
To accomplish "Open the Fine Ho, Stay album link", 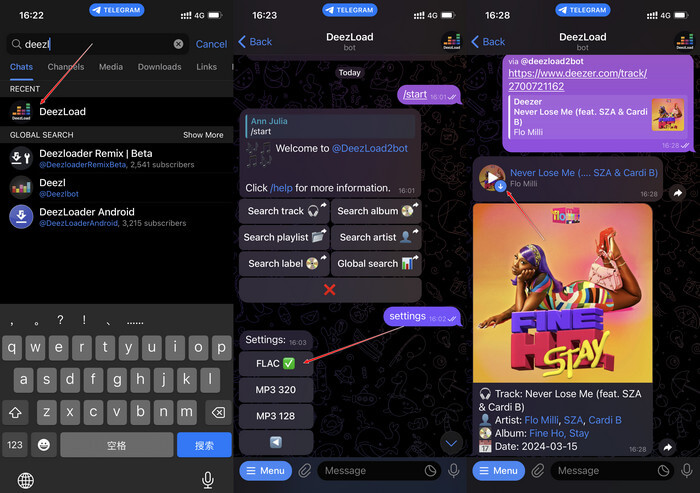I will [559, 433].
